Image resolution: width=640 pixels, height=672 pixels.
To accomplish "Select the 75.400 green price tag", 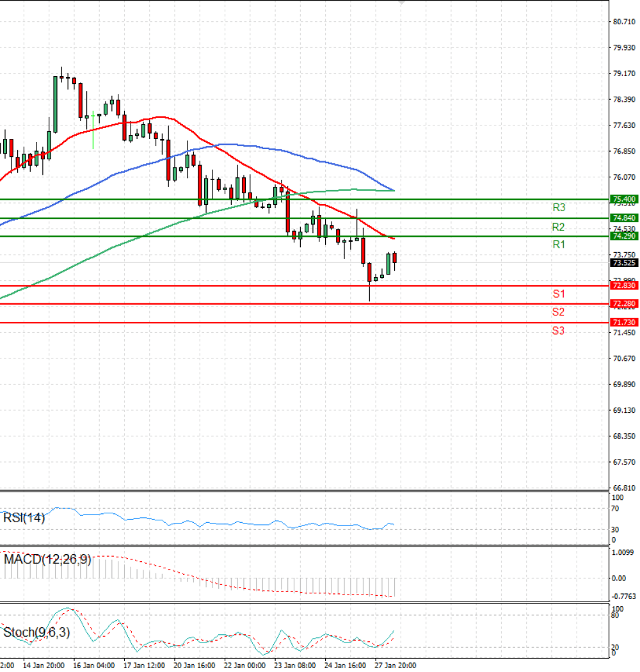I will (x=624, y=199).
